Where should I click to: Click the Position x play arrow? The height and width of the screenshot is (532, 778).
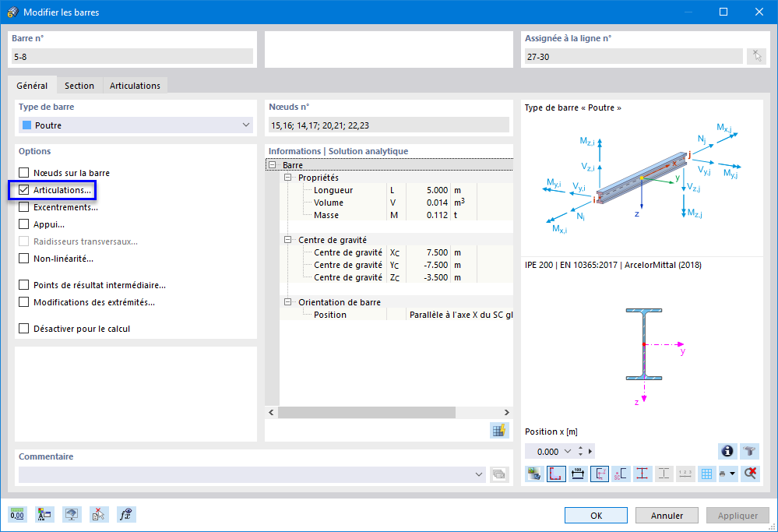(590, 451)
